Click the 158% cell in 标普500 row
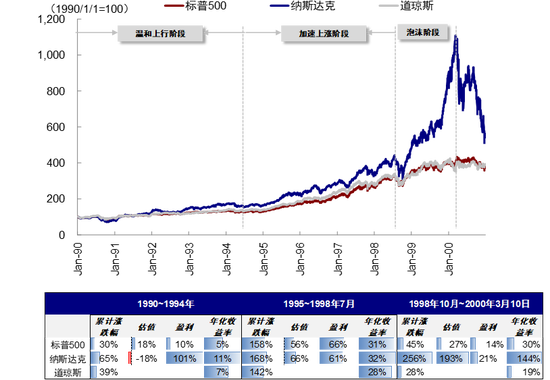This screenshot has height=380, width=550. click(x=261, y=345)
